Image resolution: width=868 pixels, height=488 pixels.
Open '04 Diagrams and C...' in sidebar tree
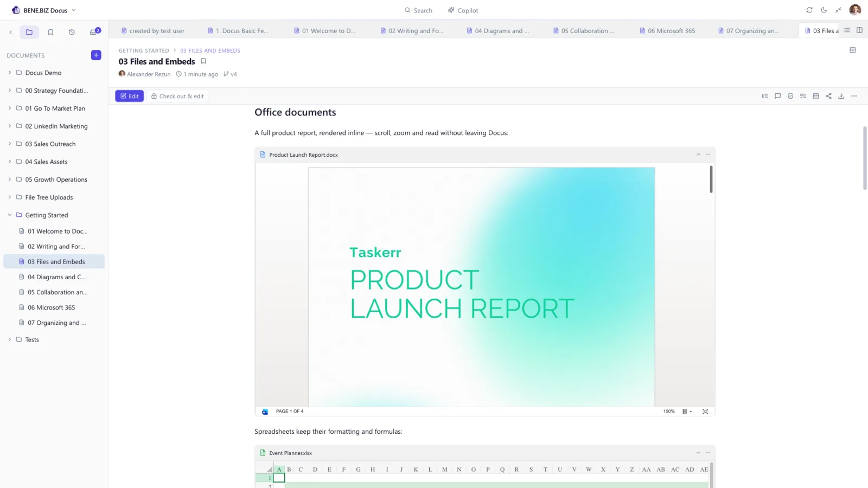(54, 277)
